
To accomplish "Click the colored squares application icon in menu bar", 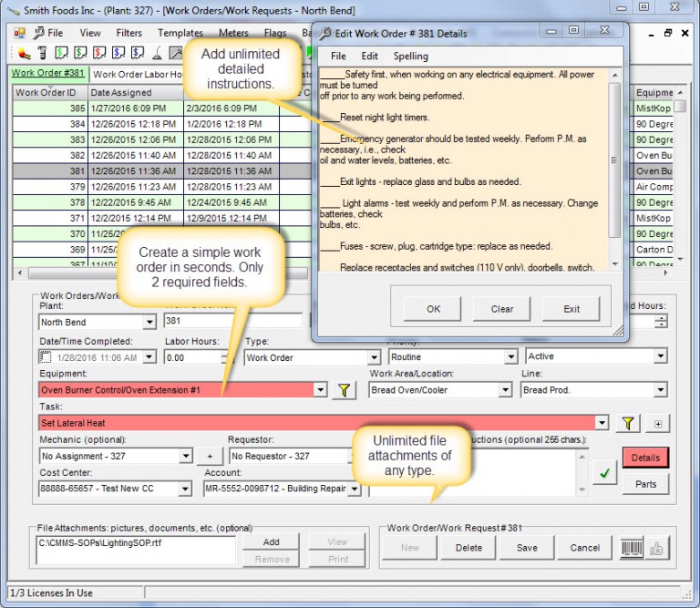I will point(19,33).
